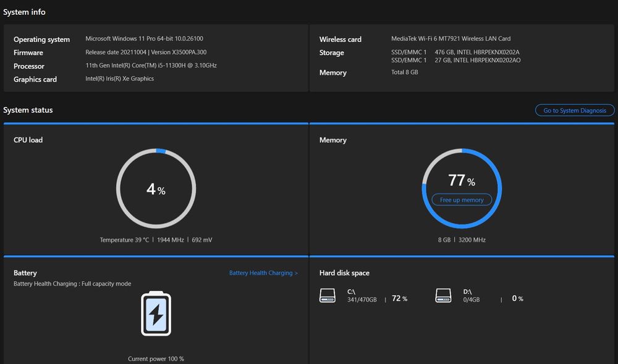Select the text 'Microsoft Windows 11 Pro 64-bit 10.0.26100'
The width and height of the screenshot is (618, 364).
tap(144, 38)
